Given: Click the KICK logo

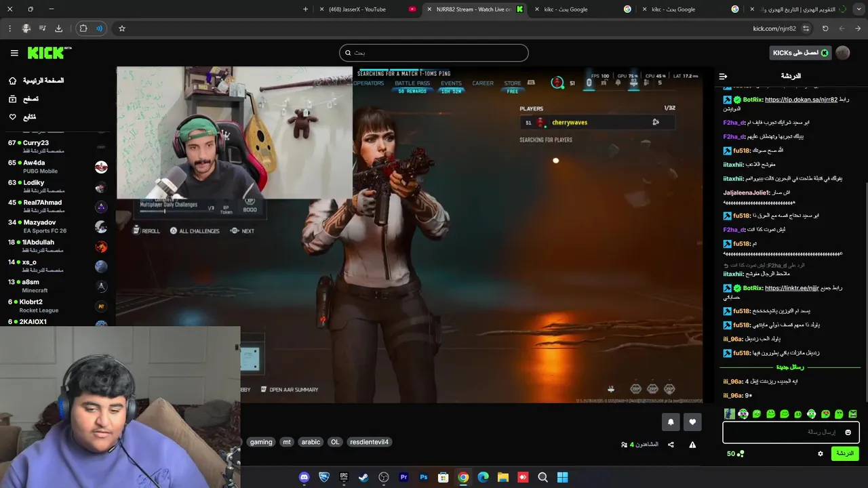Looking at the screenshot, I should pyautogui.click(x=49, y=53).
